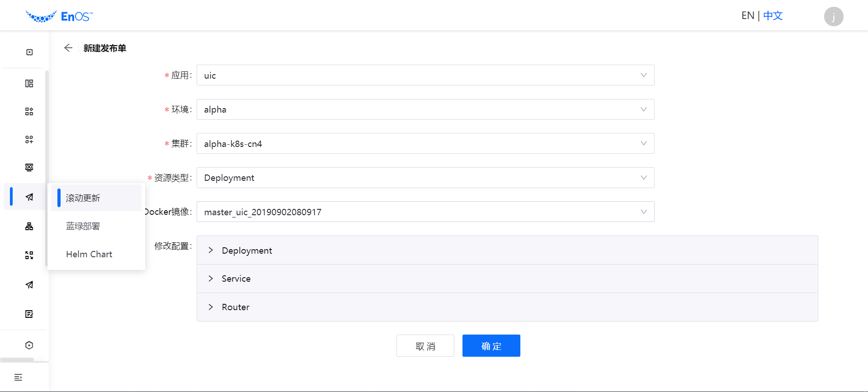This screenshot has height=392, width=868.
Task: Select Helm Chart from the flyout menu
Action: (x=89, y=254)
